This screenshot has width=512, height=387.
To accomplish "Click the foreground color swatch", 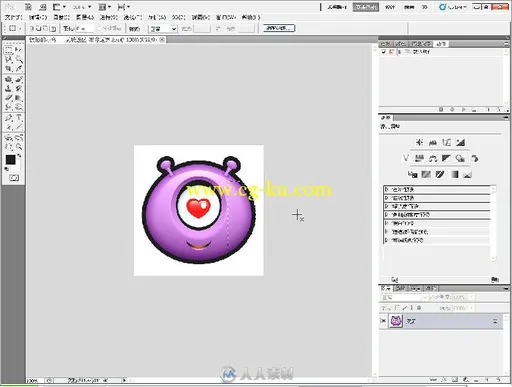I will (x=10, y=160).
